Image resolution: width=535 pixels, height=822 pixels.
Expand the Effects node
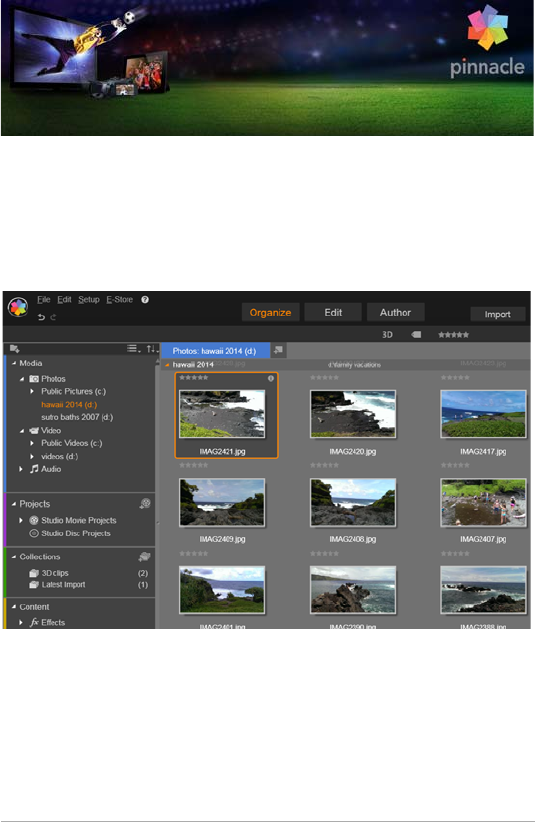[x=21, y=622]
